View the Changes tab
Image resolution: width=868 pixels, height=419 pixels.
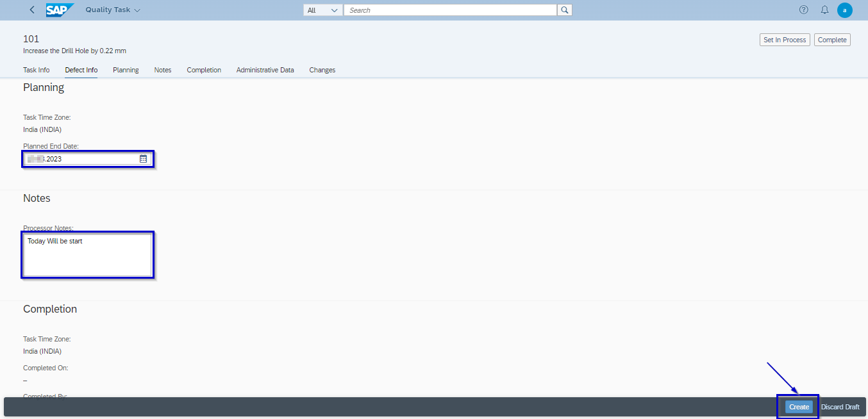pos(322,70)
